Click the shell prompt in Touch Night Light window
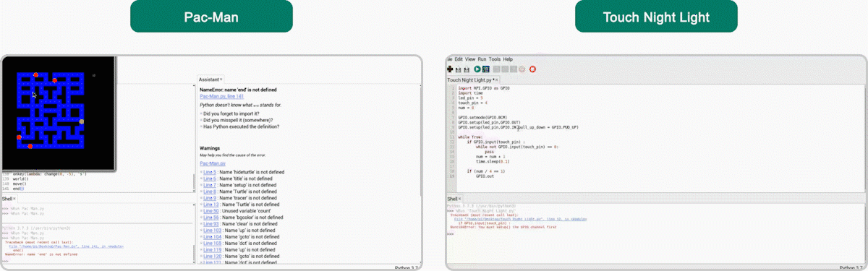 coord(450,234)
